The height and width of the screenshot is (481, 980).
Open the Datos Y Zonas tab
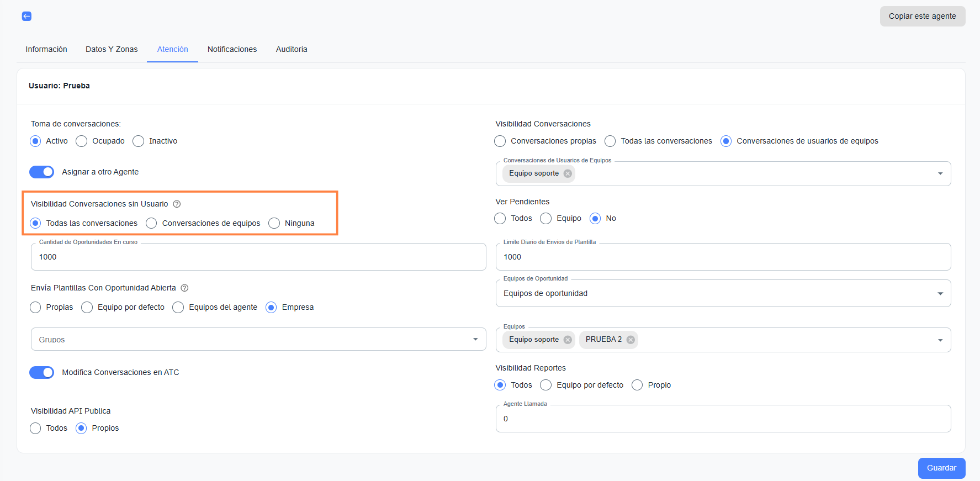point(112,49)
